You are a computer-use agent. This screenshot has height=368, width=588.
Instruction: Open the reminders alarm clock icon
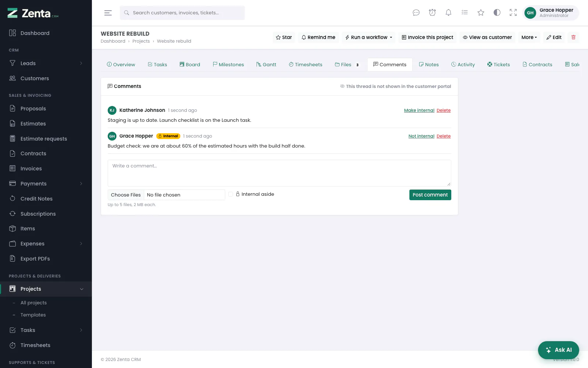tap(432, 13)
